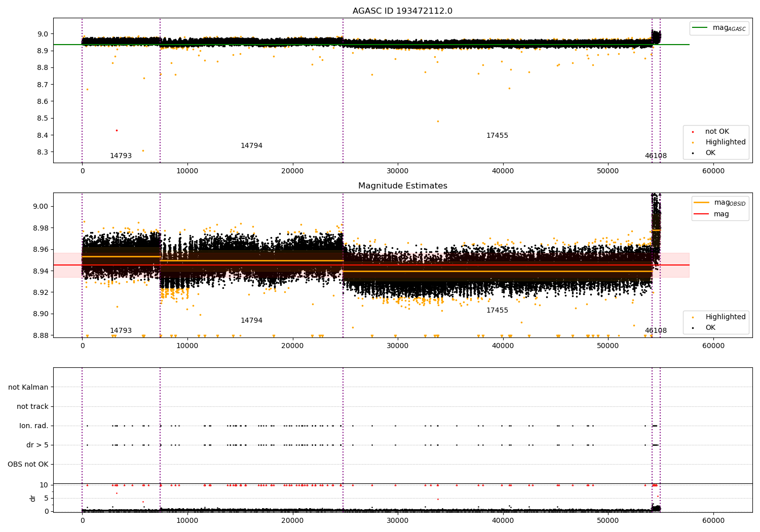
Task: Click the 10 tick on the dr axis
Action: click(44, 485)
